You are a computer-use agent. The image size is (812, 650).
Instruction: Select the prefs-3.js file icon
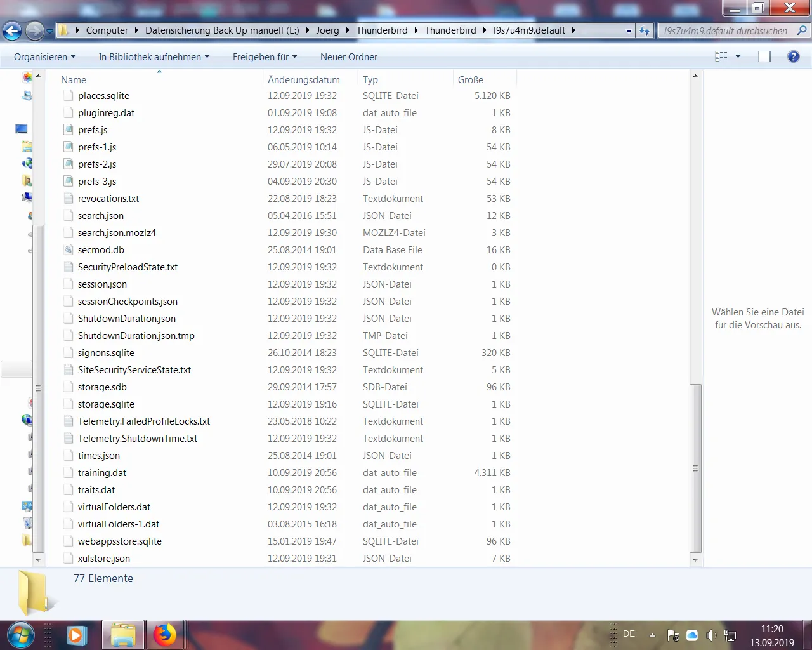click(69, 182)
